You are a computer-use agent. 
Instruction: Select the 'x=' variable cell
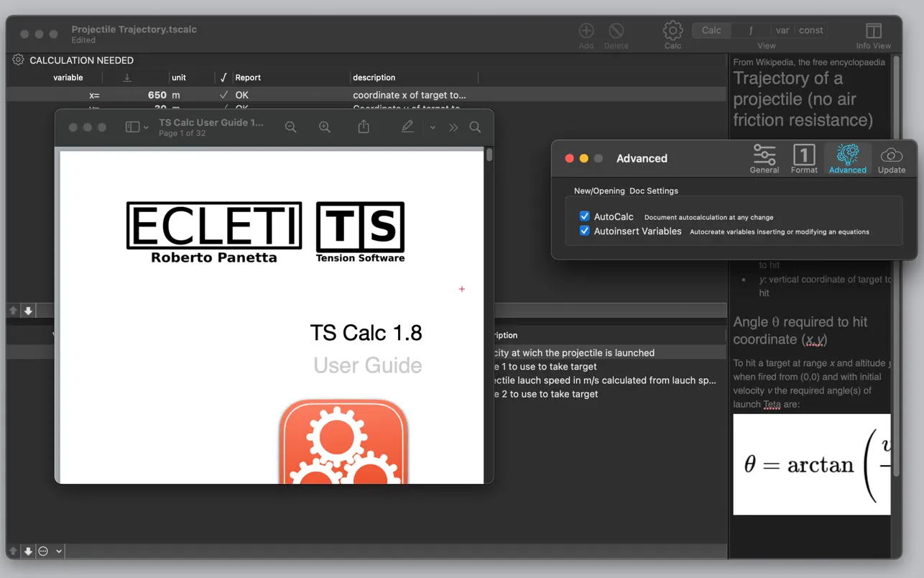94,95
